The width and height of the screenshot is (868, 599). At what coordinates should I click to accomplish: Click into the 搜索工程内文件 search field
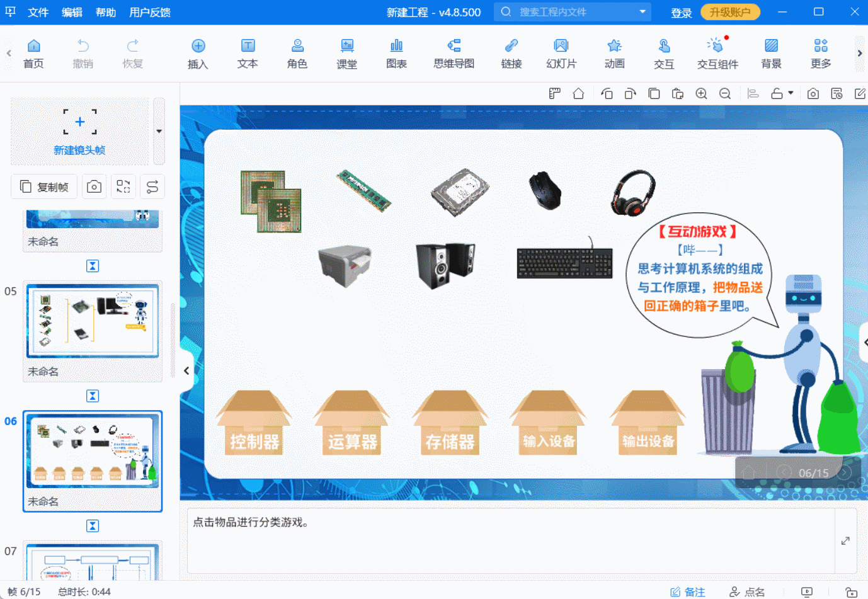572,12
